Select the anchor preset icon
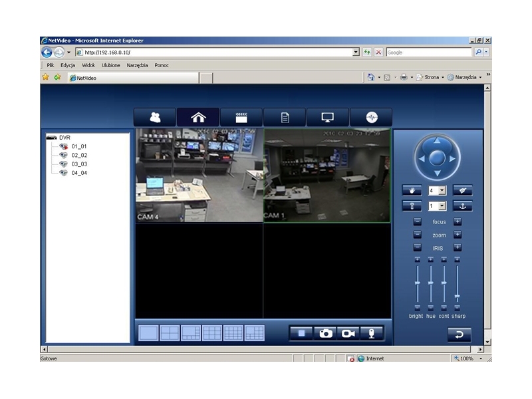This screenshot has width=532, height=399. pyautogui.click(x=464, y=206)
